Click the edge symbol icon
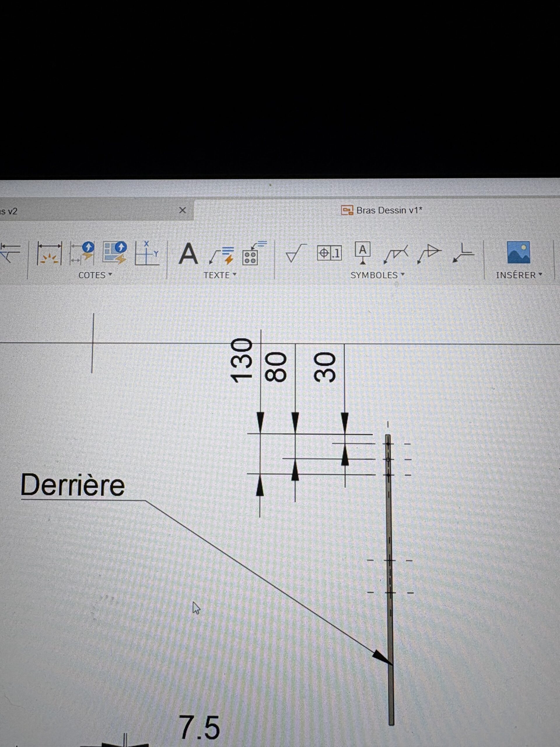Screen dimensions: 560x747 tap(463, 253)
